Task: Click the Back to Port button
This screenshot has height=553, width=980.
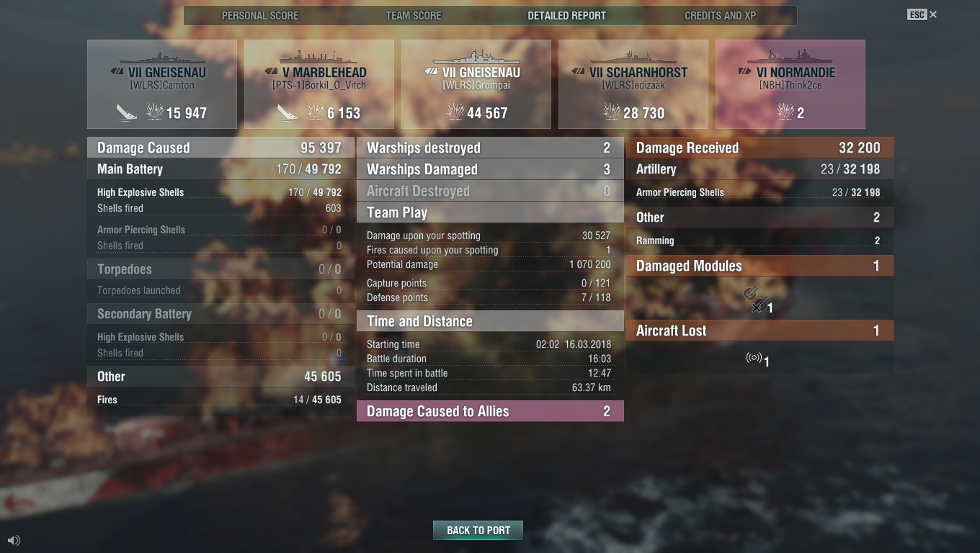Action: pyautogui.click(x=478, y=531)
